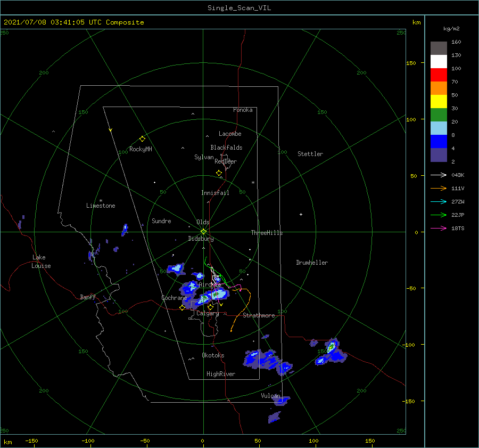Click the Banff town label

[x=88, y=297]
